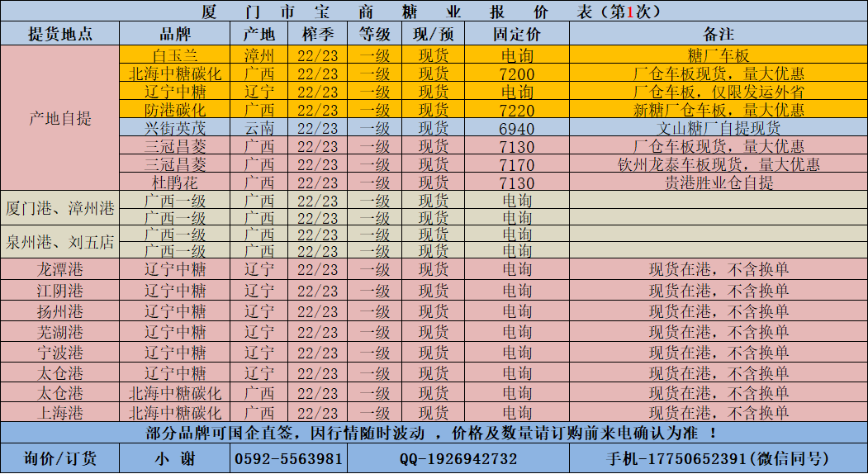This screenshot has height=474, width=868.
Task: Click the 龙潭港 pickup location cell
Action: (60, 269)
